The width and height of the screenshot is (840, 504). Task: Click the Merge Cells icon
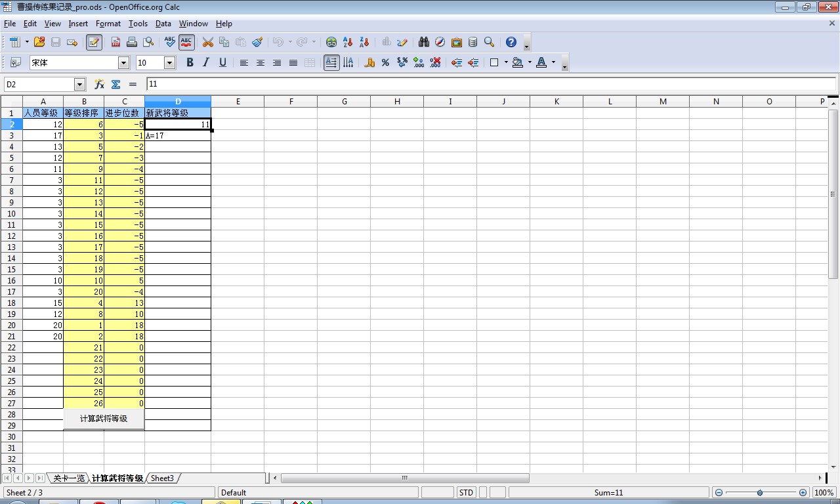click(310, 62)
